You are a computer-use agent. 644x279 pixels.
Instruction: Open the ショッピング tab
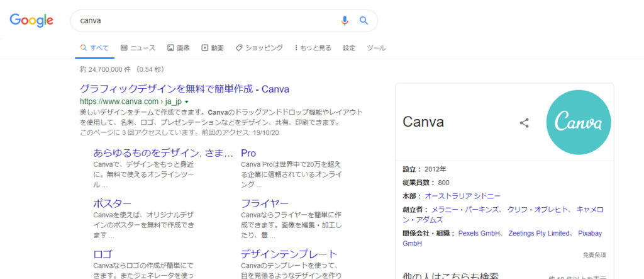[x=259, y=48]
